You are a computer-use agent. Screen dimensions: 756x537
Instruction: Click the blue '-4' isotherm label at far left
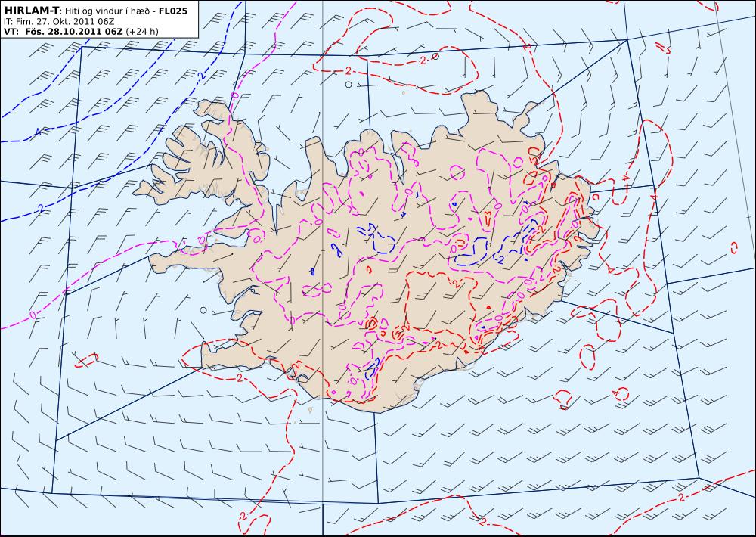[36, 132]
